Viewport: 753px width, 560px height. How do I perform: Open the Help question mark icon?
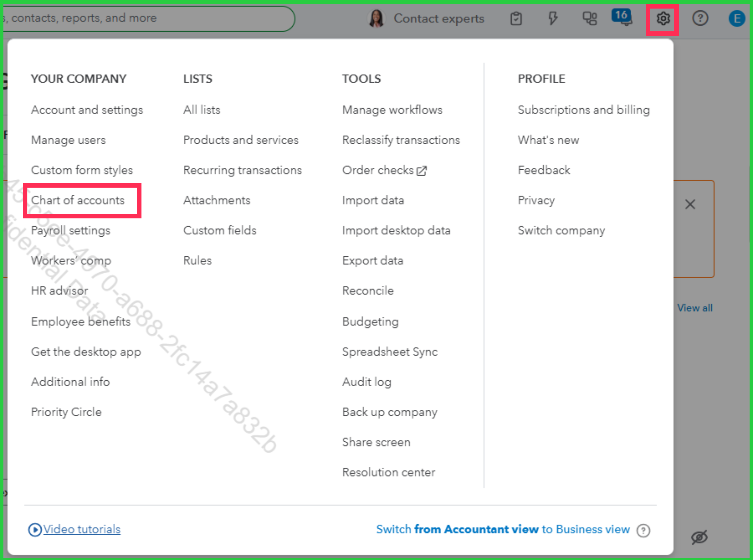[700, 19]
